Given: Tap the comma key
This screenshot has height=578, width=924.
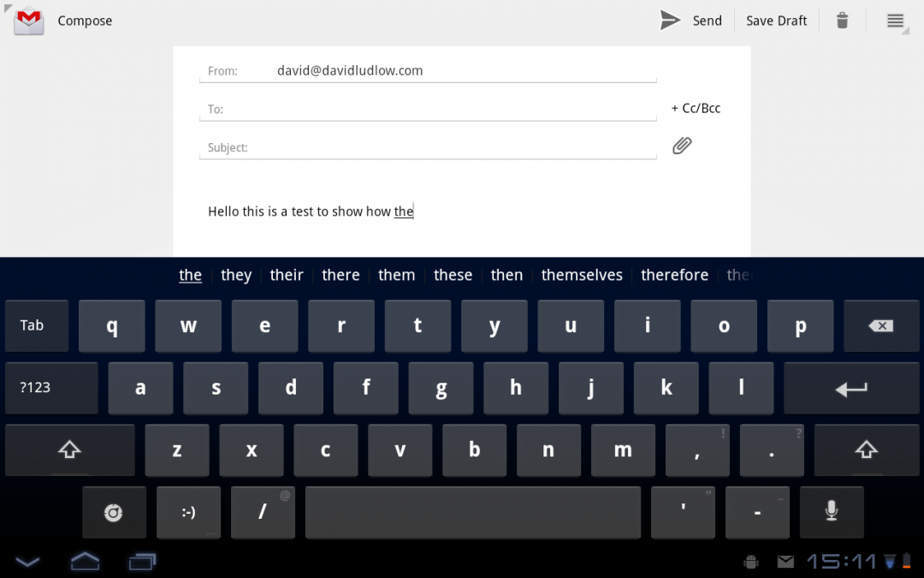Looking at the screenshot, I should tap(697, 450).
